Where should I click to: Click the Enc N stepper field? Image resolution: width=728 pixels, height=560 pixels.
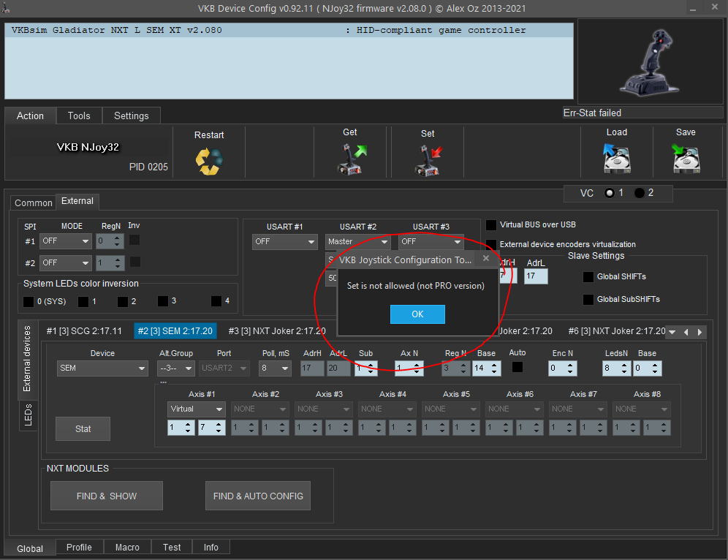point(564,368)
